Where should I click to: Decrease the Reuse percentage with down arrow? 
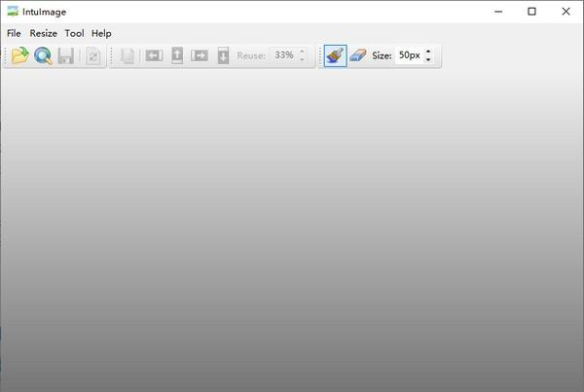click(x=302, y=59)
